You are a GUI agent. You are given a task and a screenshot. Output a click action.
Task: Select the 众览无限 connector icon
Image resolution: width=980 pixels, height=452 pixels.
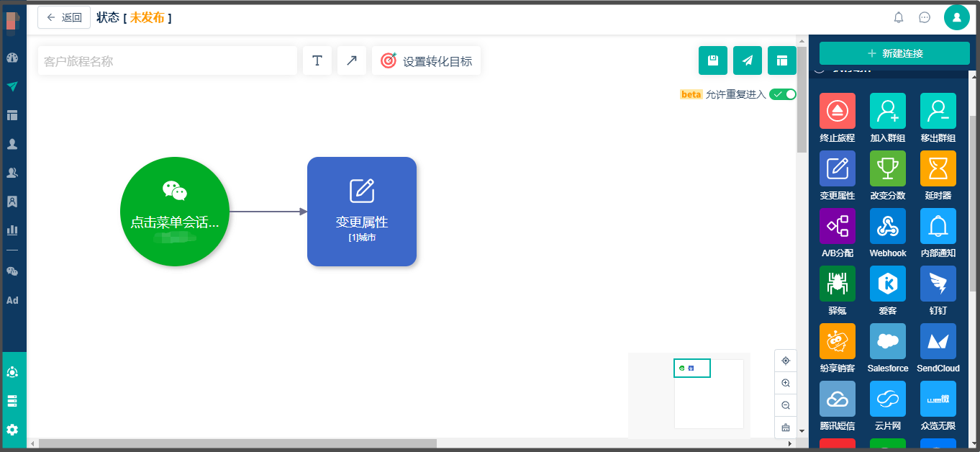click(x=938, y=399)
